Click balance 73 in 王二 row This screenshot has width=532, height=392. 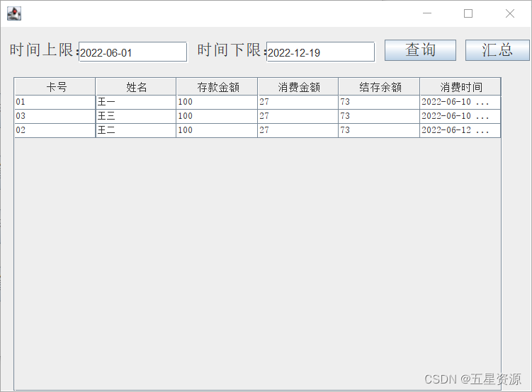pyautogui.click(x=379, y=130)
